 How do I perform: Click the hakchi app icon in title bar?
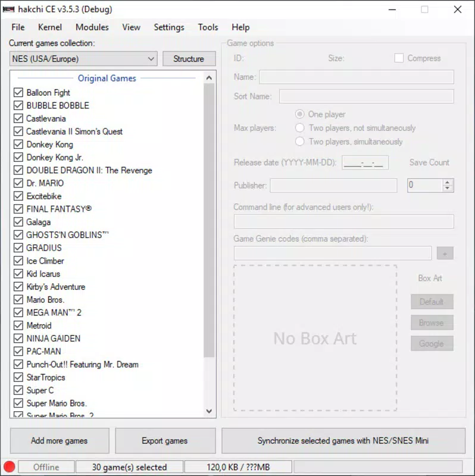click(x=8, y=10)
